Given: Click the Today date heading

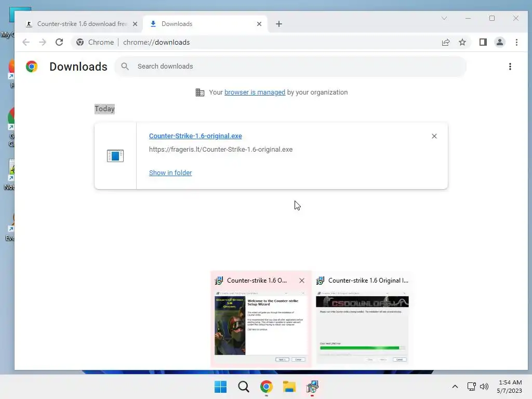Looking at the screenshot, I should [x=104, y=109].
